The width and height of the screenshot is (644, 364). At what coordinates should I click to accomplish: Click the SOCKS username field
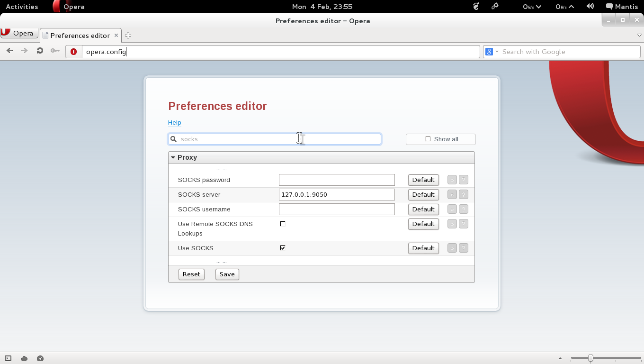coord(337,209)
